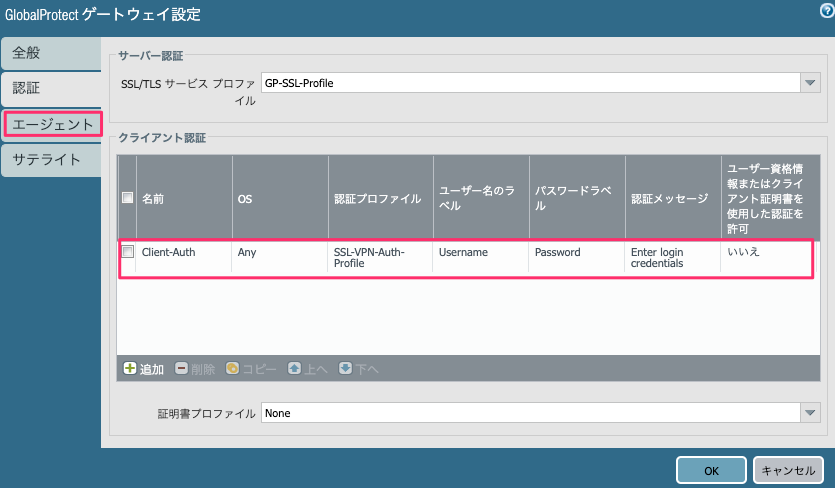835x488 pixels.
Task: Click the 下へ move down arrow icon
Action: pyautogui.click(x=346, y=368)
